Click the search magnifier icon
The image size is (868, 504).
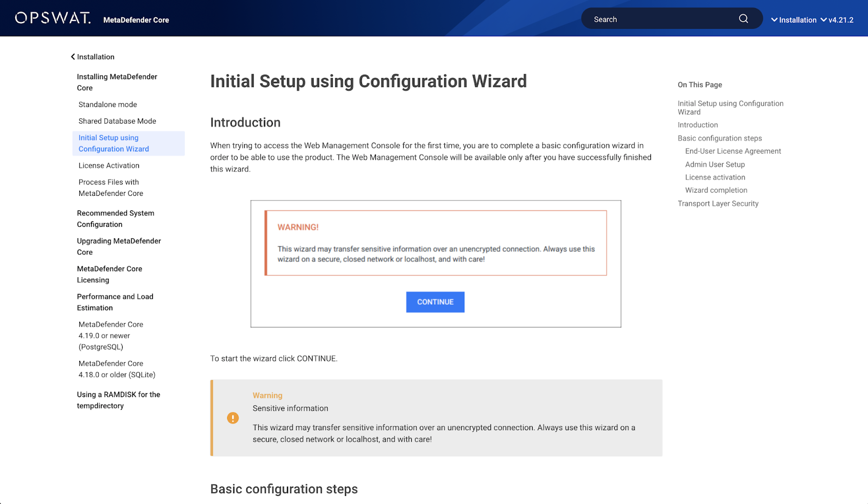(x=743, y=19)
